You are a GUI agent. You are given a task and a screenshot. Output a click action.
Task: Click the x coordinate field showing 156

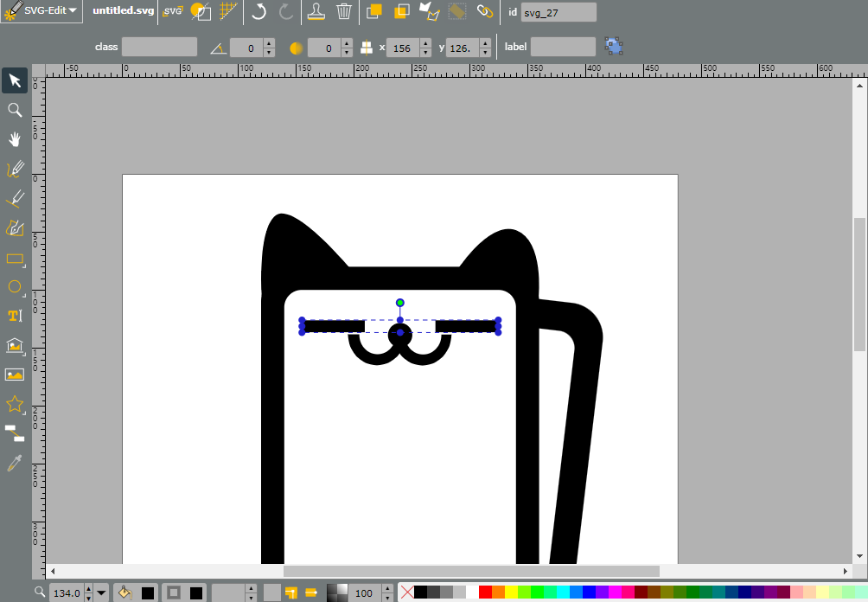click(x=403, y=48)
